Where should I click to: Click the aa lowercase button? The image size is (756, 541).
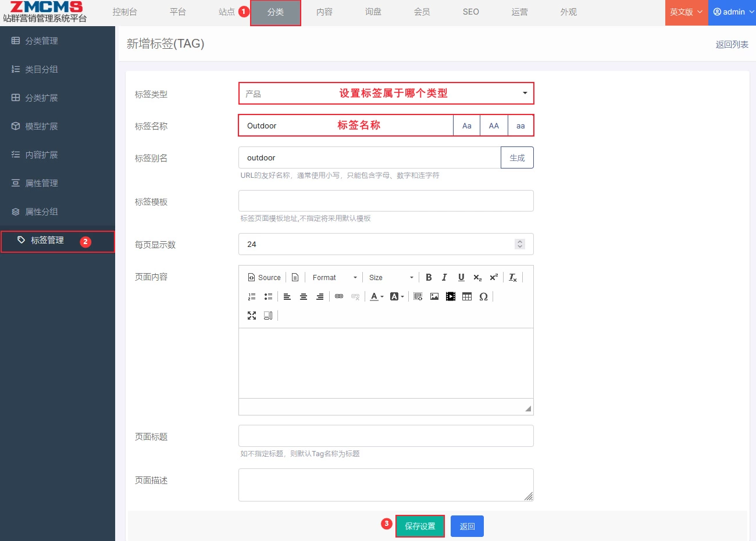520,126
